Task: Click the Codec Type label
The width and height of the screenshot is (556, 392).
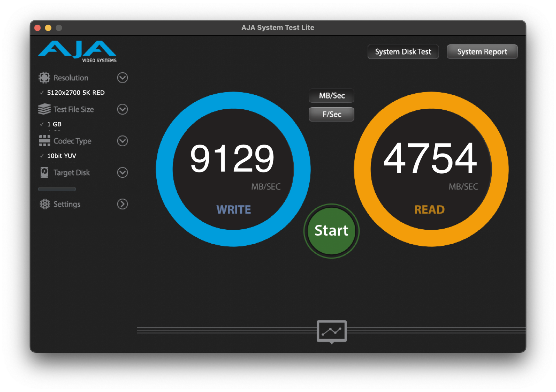Action: pos(72,141)
